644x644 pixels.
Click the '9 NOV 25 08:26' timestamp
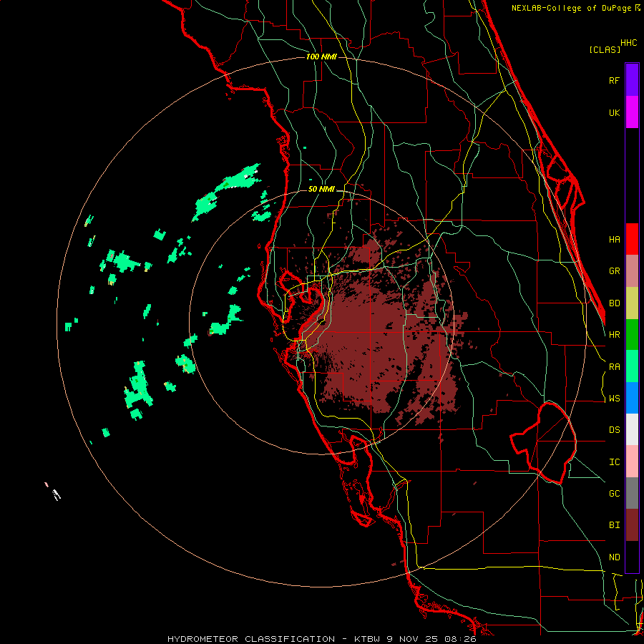pyautogui.click(x=431, y=639)
